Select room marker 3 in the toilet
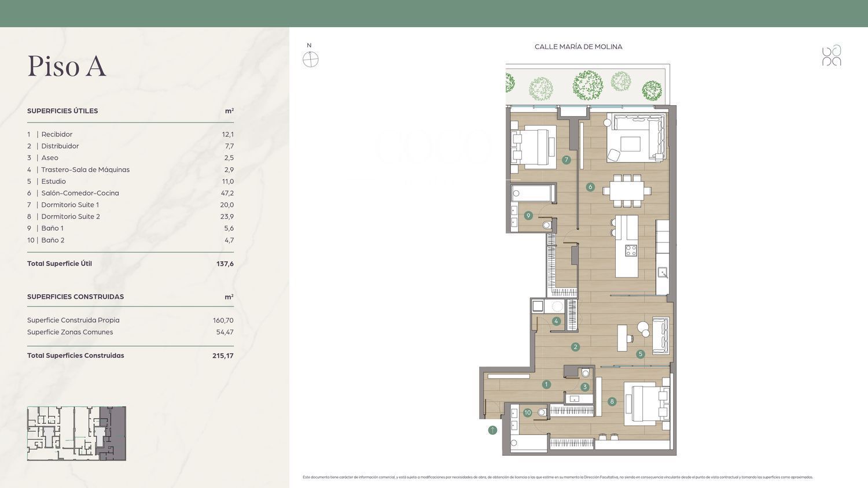This screenshot has height=488, width=868. click(x=585, y=387)
